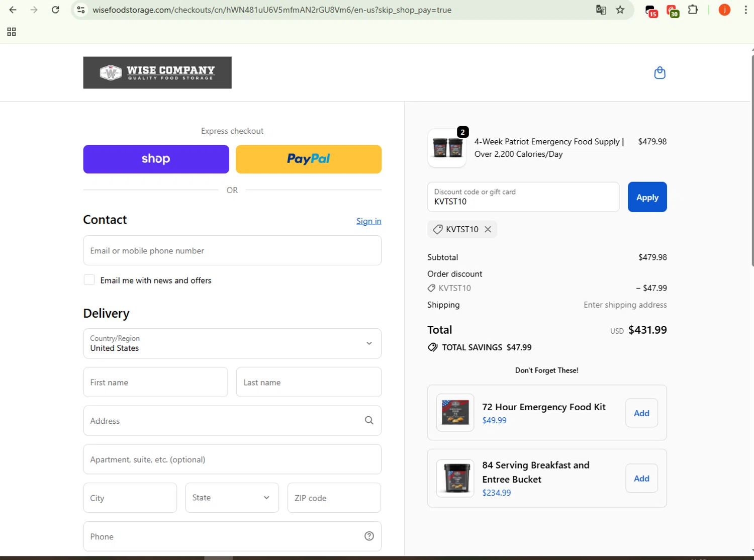
Task: Check Email me with news and offers
Action: point(89,280)
